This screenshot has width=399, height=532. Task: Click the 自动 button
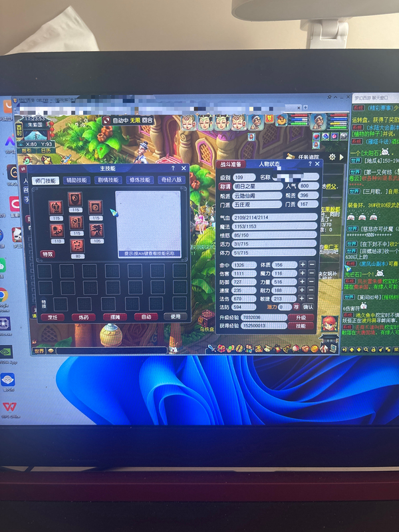pos(146,317)
